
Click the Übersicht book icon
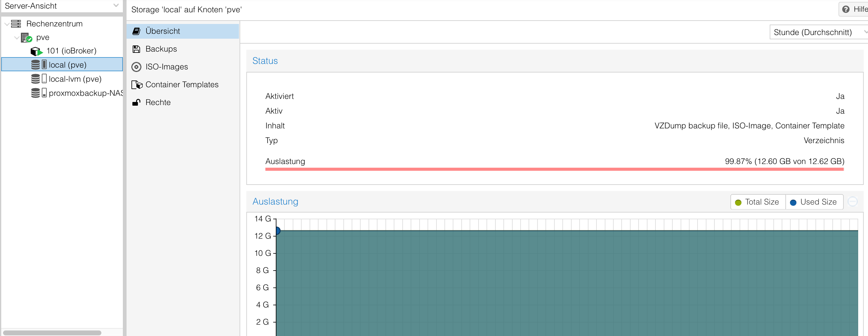pyautogui.click(x=136, y=31)
